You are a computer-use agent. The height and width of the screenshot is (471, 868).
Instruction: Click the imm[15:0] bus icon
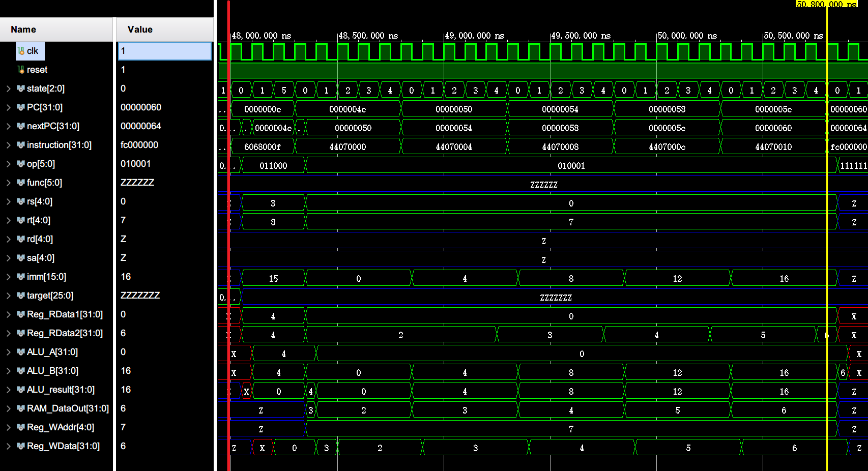pyautogui.click(x=21, y=277)
